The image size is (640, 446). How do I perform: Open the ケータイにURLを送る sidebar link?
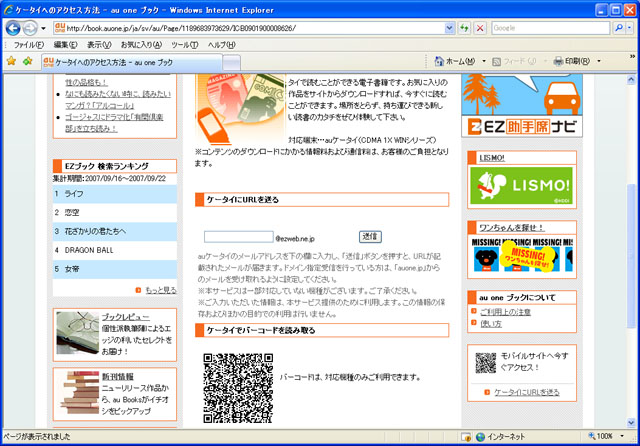[x=527, y=392]
